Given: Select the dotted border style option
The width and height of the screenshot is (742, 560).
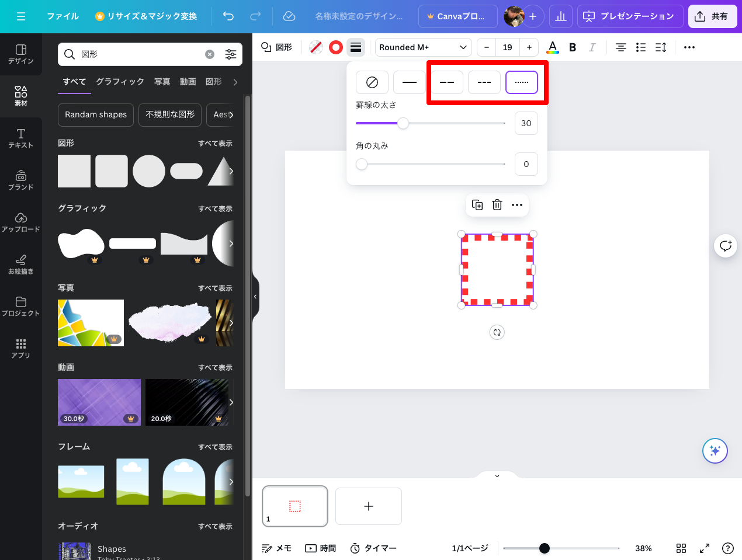Looking at the screenshot, I should tap(522, 82).
